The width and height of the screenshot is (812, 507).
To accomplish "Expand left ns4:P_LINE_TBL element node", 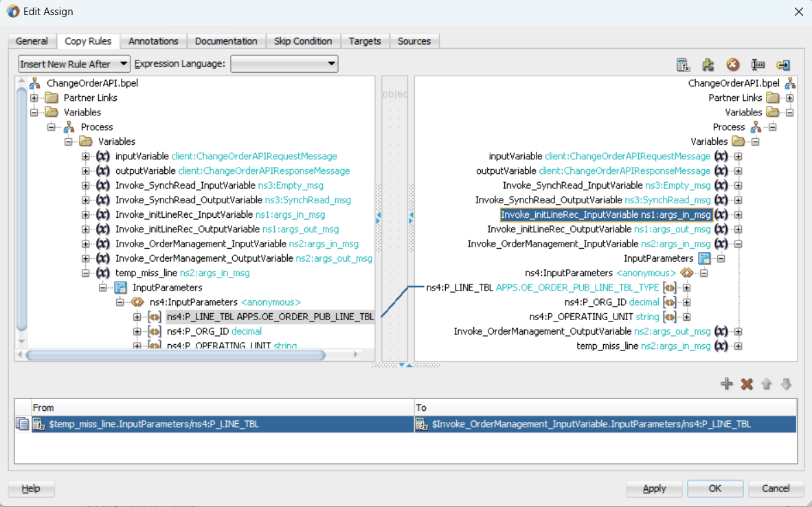I will tap(137, 317).
